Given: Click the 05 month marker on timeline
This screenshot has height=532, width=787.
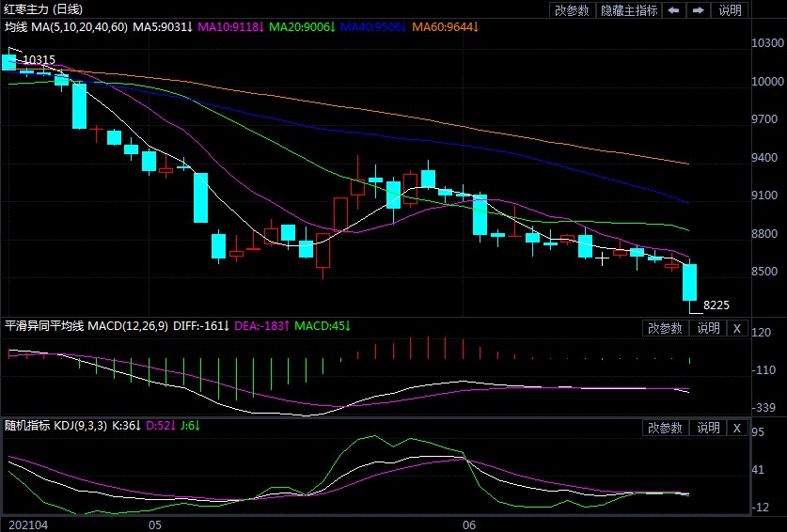Looking at the screenshot, I should 155,525.
